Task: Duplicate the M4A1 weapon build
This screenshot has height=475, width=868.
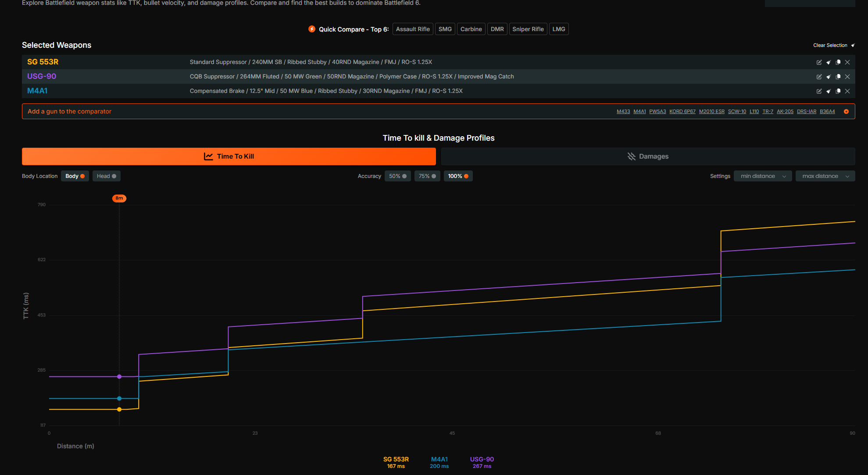Action: (x=838, y=91)
